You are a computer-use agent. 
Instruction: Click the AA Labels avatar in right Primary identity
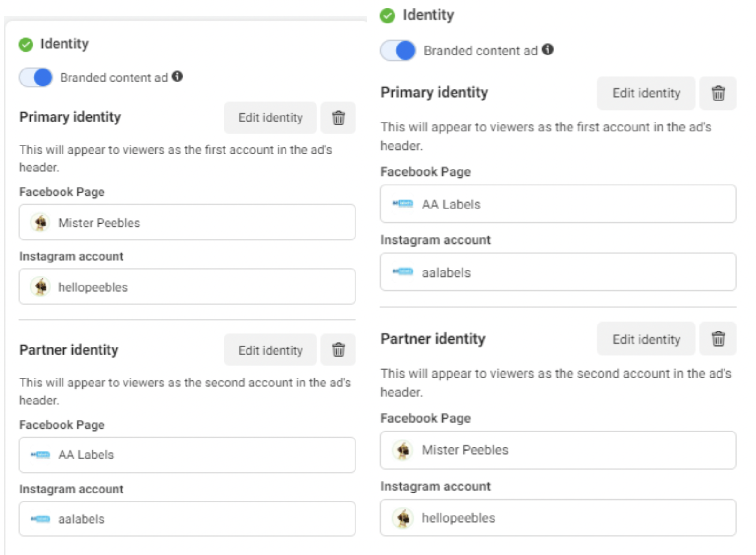(x=401, y=204)
